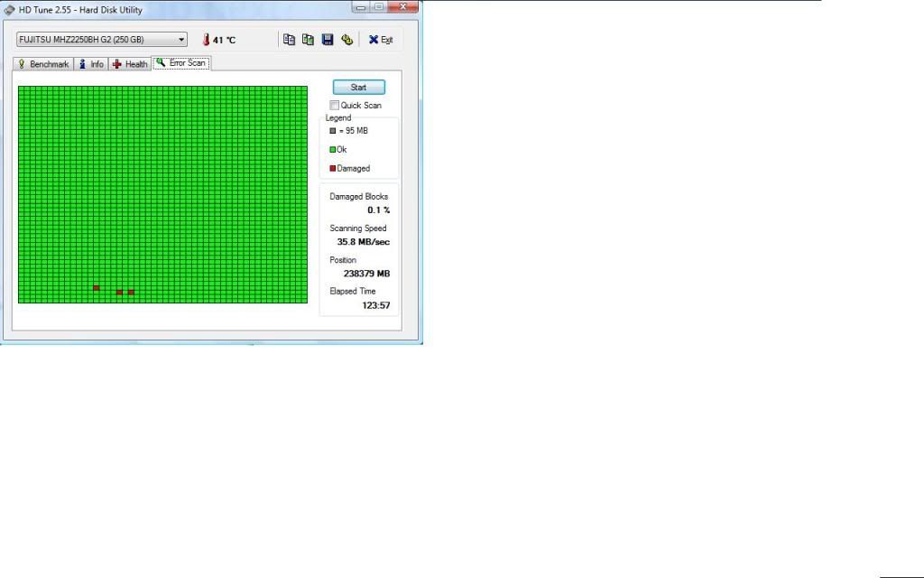Viewport: 924px width, 578px height.
Task: Click the red Damaged legend swatch
Action: click(332, 168)
